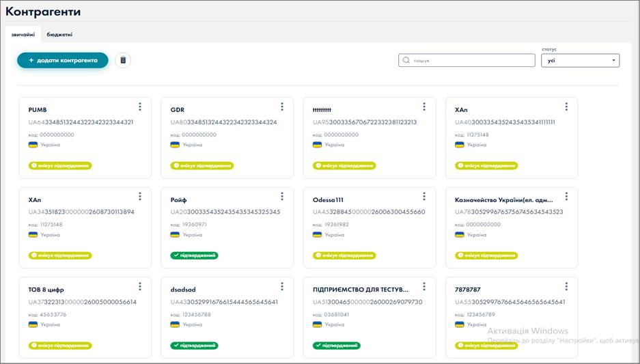Switch to the бюджетні tab
Screen dimensions: 640x364
click(59, 35)
